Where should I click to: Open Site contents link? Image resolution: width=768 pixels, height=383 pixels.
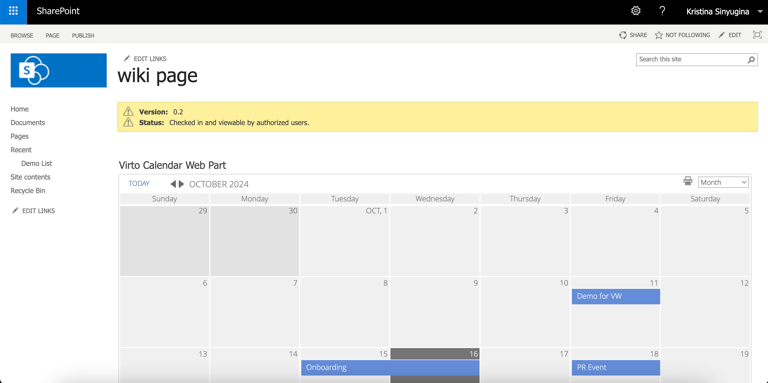30,177
